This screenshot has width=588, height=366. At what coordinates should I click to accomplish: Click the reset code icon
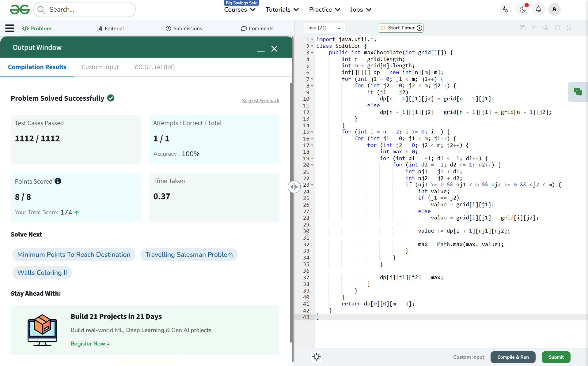pos(557,28)
